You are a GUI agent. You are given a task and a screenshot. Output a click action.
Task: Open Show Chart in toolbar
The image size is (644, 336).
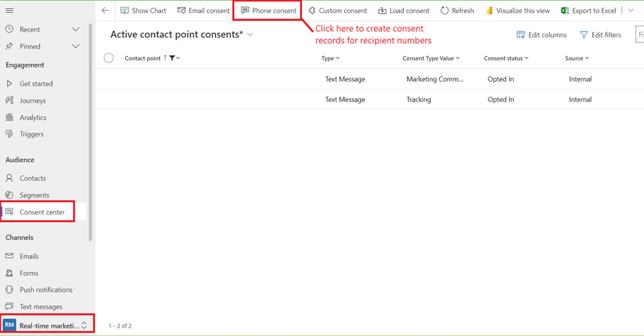coord(143,11)
